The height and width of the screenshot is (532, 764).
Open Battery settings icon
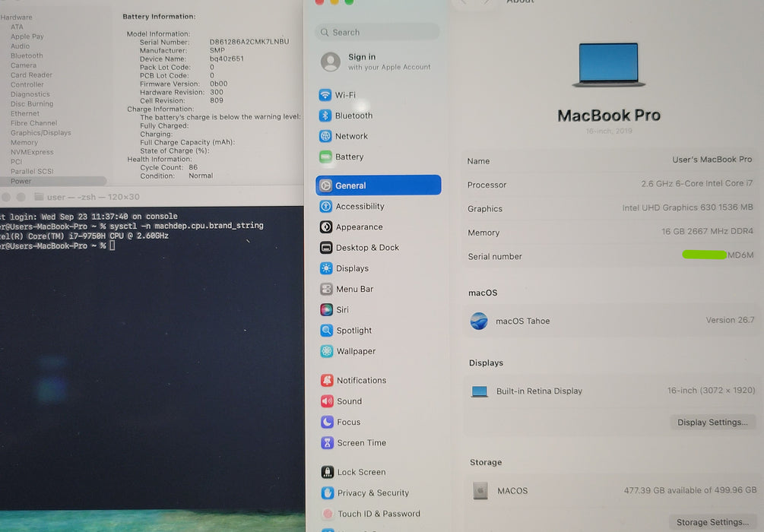coord(325,157)
